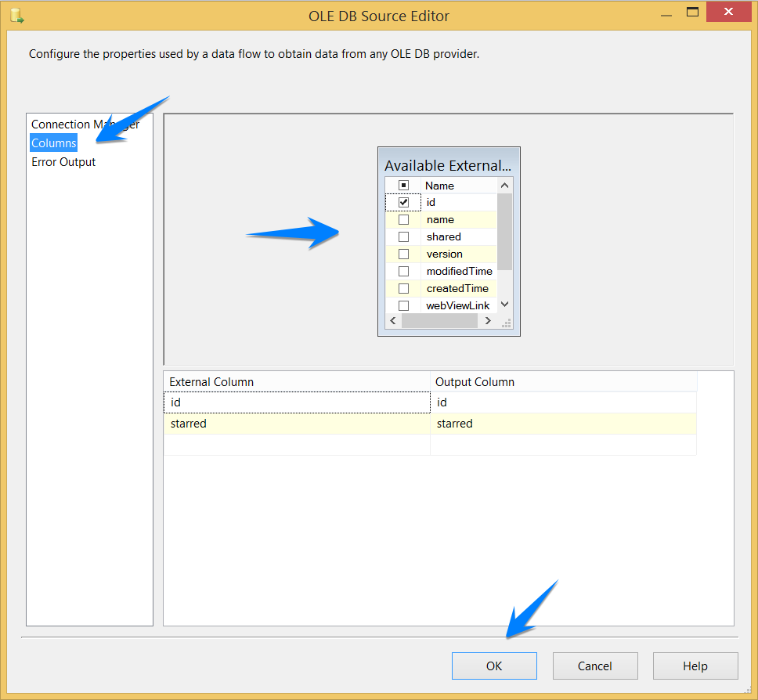Viewport: 758px width, 700px height.
Task: Click scroll down arrow in available columns list
Action: pyautogui.click(x=505, y=304)
